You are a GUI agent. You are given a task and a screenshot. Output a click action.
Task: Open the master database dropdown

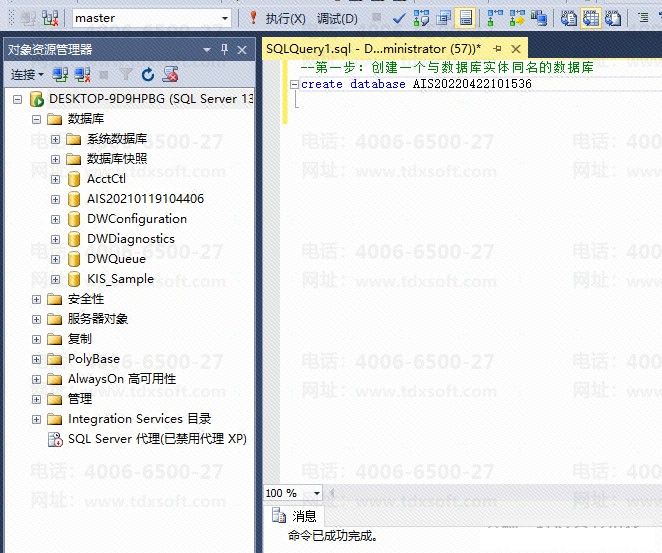225,18
